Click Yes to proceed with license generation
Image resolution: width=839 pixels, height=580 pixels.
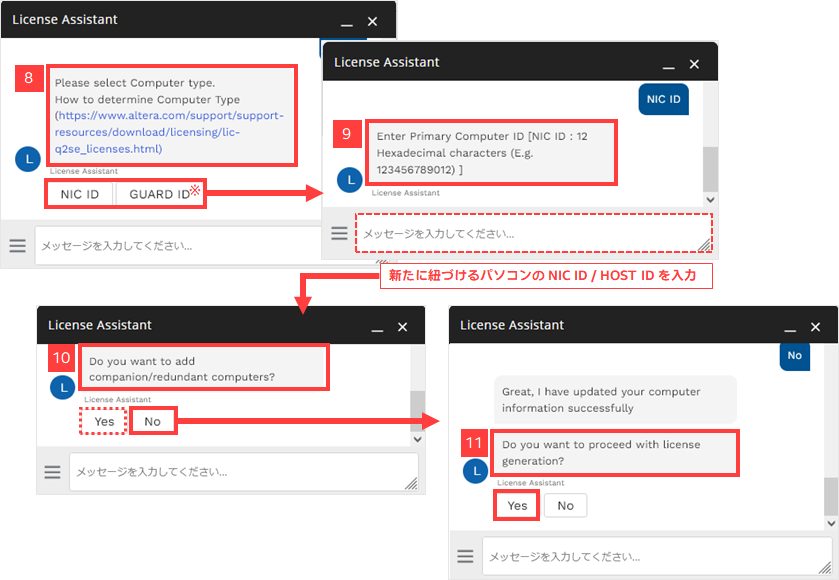pos(517,506)
